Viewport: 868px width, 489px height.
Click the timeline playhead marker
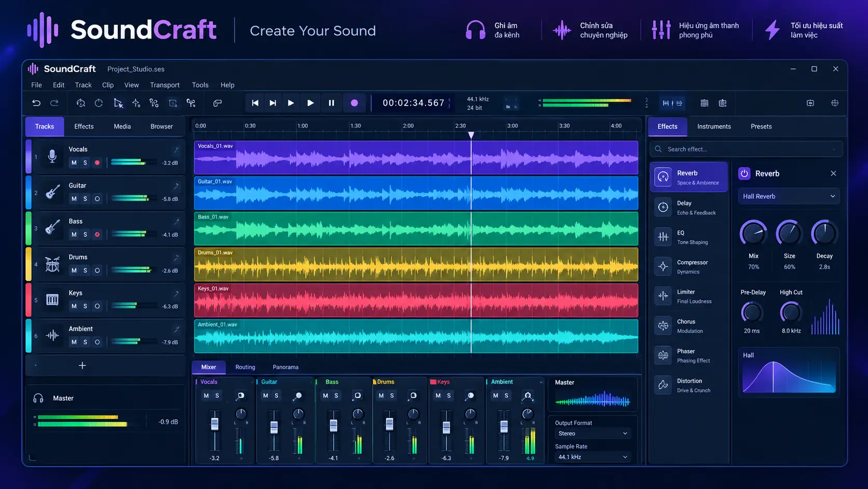[x=471, y=135]
